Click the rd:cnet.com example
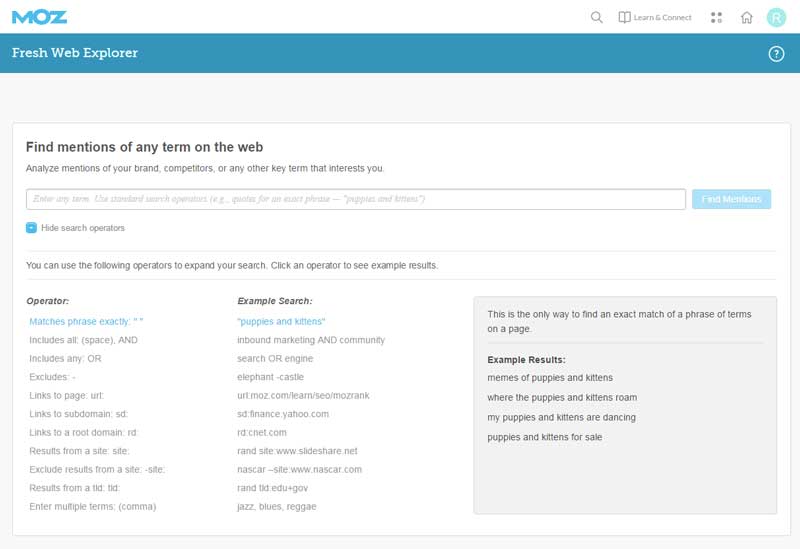 pos(262,433)
